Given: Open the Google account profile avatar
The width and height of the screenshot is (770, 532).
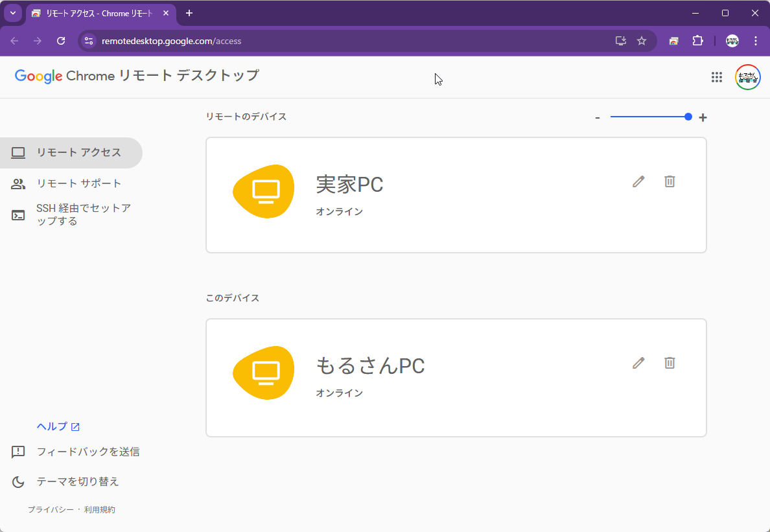Looking at the screenshot, I should [747, 77].
